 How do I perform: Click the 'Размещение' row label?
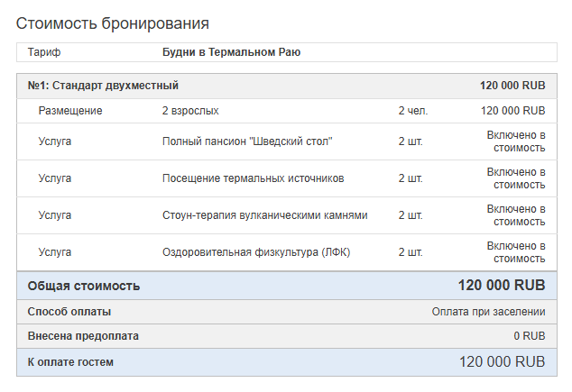(x=70, y=111)
